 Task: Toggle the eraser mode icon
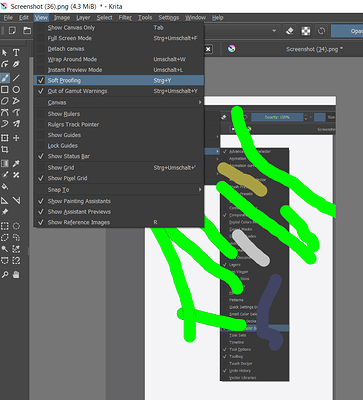[x=290, y=31]
